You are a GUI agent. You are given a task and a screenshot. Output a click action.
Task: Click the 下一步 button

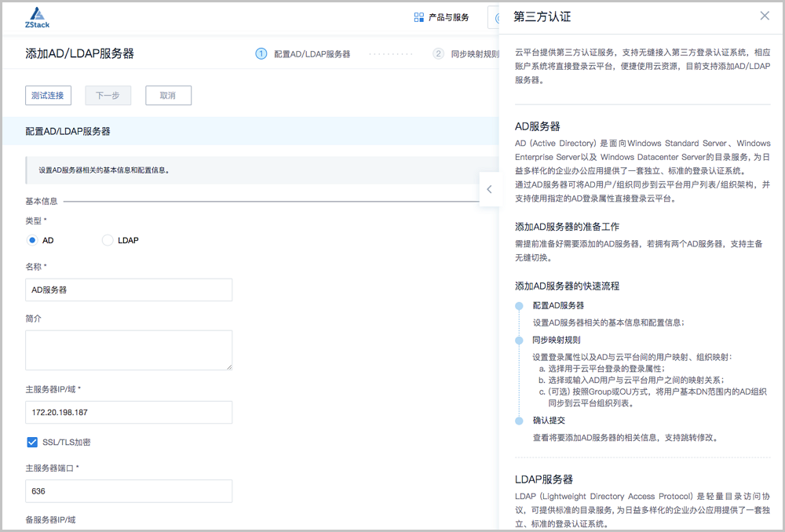pyautogui.click(x=108, y=96)
